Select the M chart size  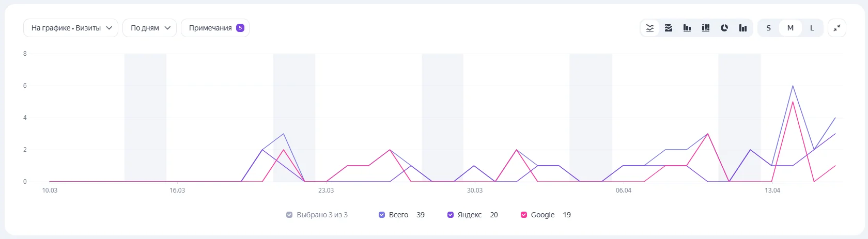point(790,28)
